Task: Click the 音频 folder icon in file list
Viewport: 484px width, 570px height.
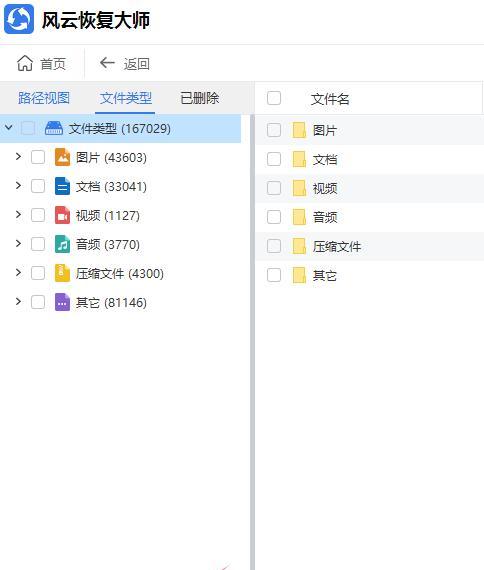Action: tap(299, 217)
